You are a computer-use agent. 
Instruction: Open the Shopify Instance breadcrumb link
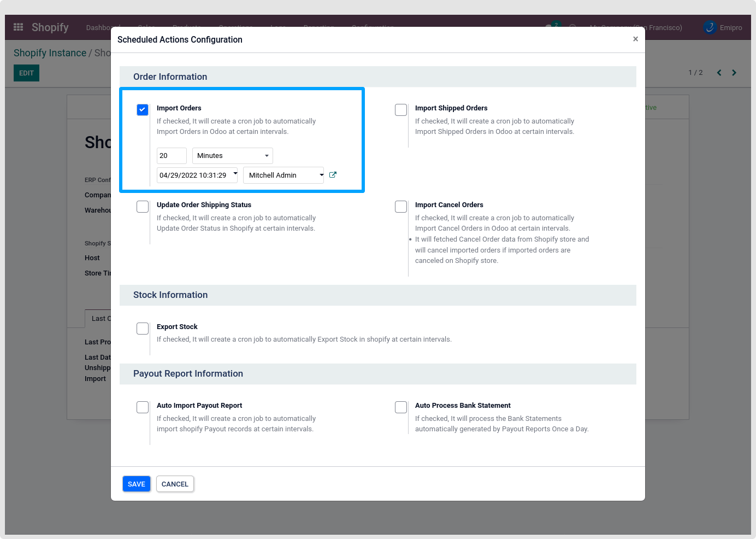coord(50,53)
